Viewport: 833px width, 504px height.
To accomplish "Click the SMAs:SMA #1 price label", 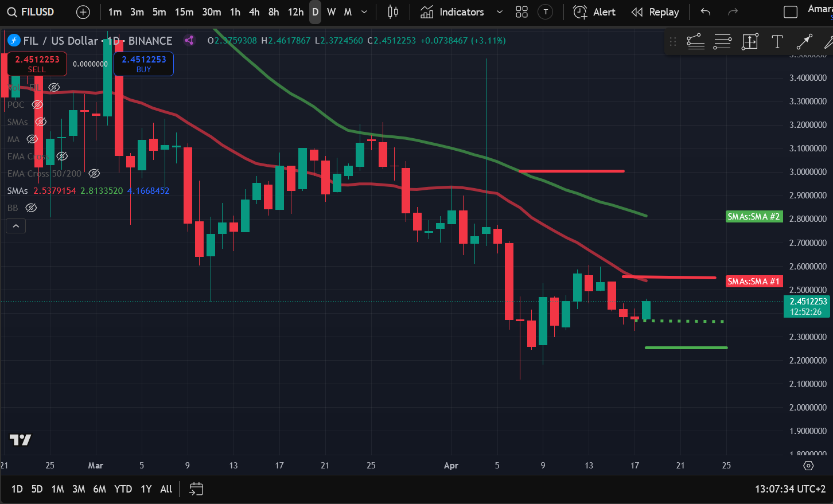I will coord(754,282).
